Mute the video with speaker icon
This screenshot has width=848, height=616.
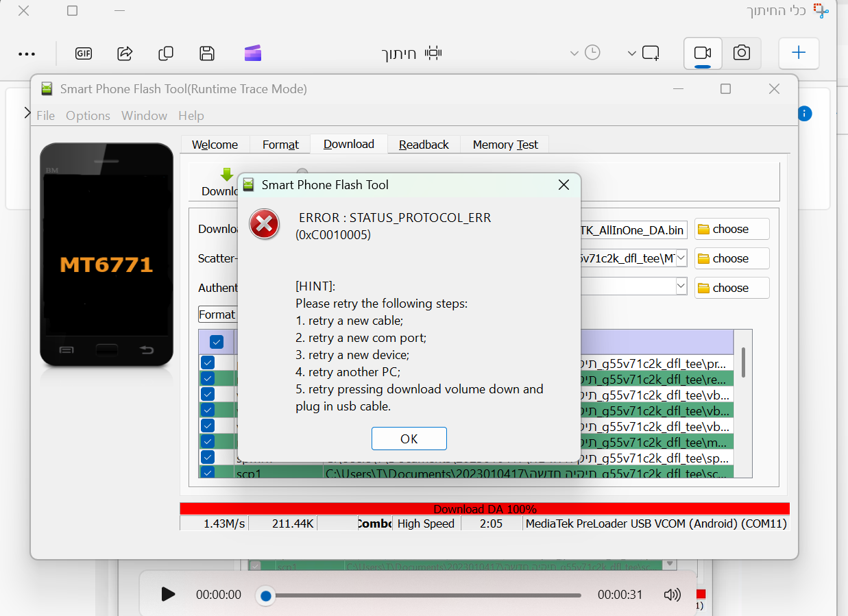[672, 595]
